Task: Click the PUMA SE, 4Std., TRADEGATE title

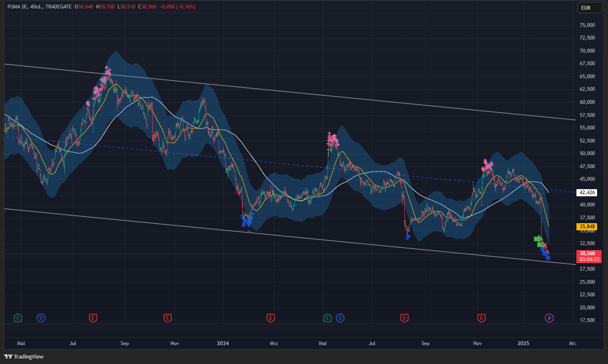Action: (40, 7)
